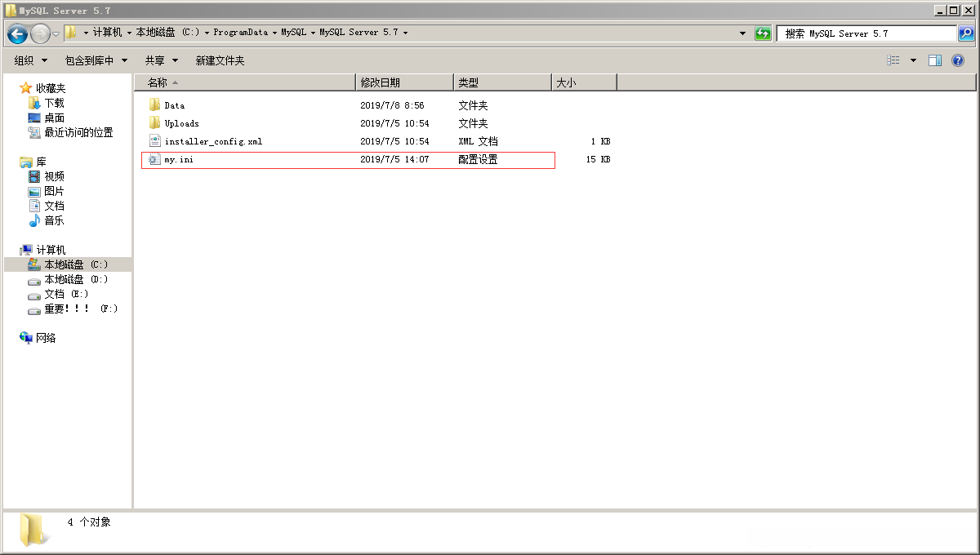Click the XML 文档 type cell

pyautogui.click(x=478, y=141)
